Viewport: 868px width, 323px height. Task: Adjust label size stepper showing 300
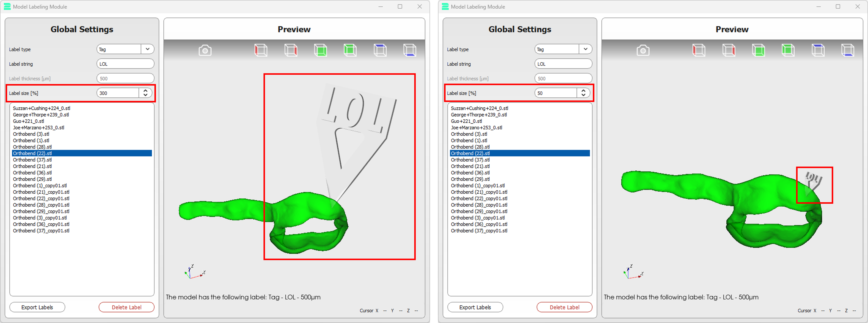[145, 93]
